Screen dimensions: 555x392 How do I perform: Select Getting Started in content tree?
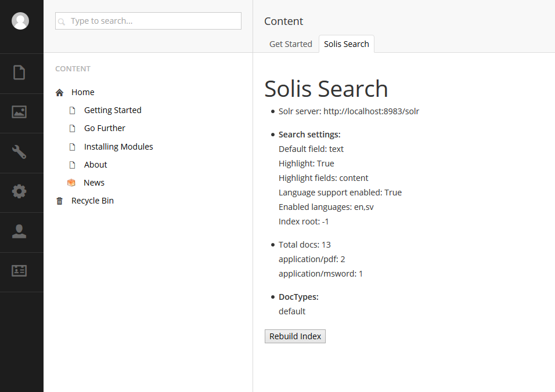click(113, 110)
